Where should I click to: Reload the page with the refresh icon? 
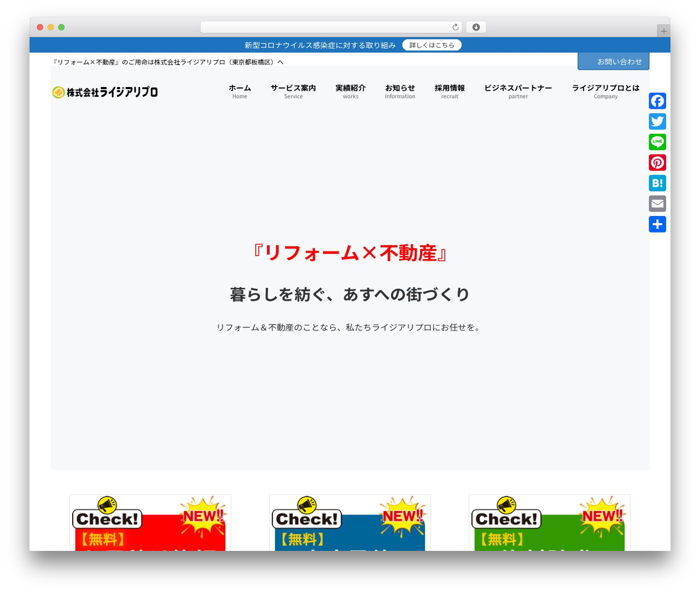456,27
